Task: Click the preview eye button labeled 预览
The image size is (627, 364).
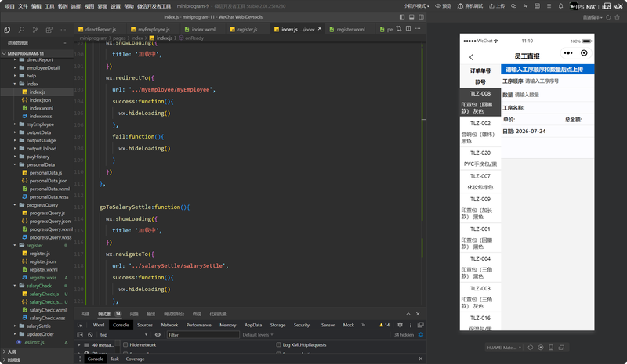Action: pos(443,6)
